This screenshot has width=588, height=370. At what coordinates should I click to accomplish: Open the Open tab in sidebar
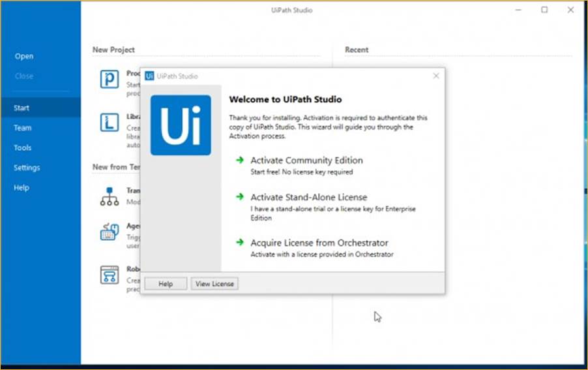pos(24,56)
